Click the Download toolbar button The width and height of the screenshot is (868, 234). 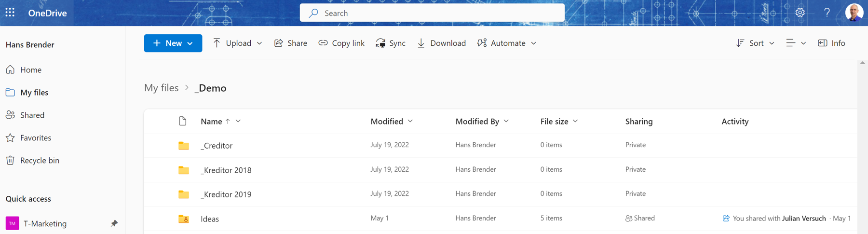pyautogui.click(x=441, y=43)
